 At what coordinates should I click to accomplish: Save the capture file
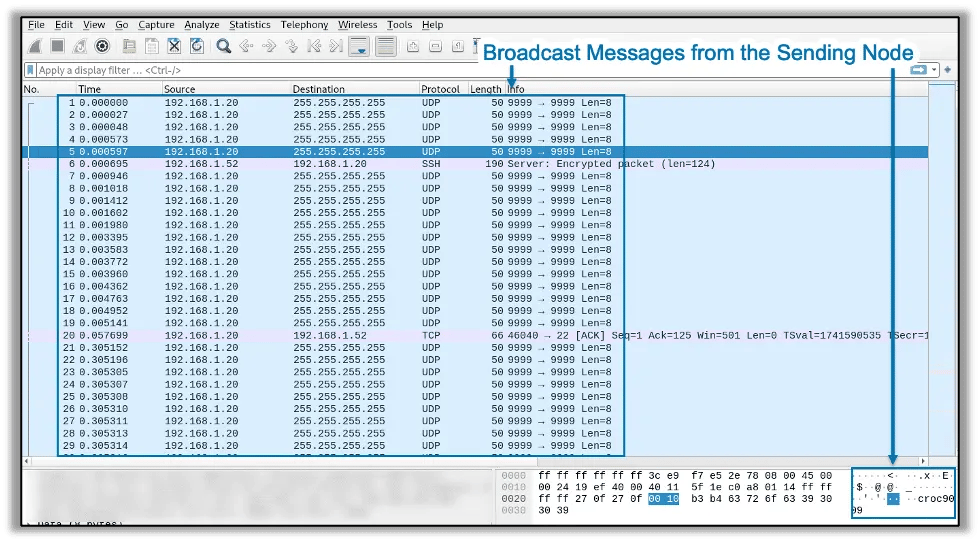click(x=152, y=46)
